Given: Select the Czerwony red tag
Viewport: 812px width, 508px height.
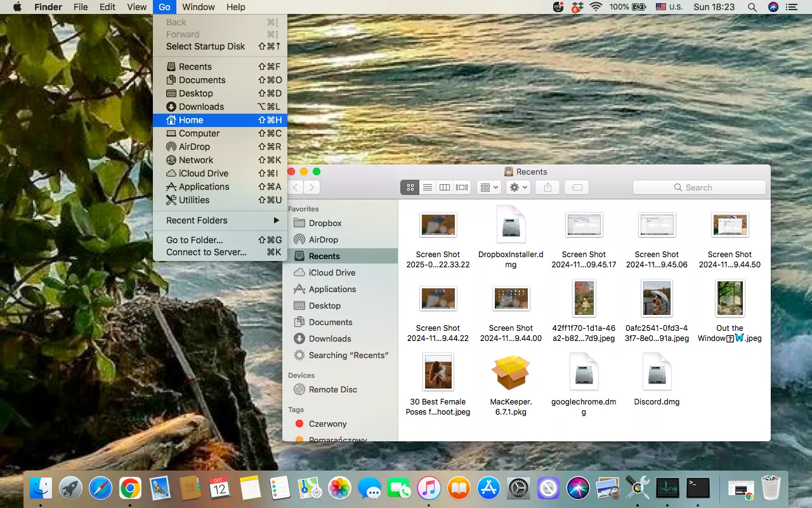Looking at the screenshot, I should [327, 424].
